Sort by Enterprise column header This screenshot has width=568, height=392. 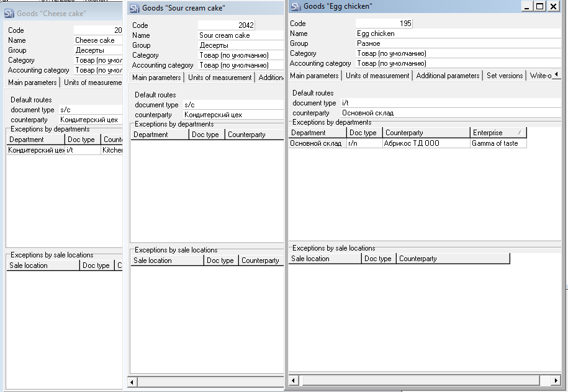point(497,133)
